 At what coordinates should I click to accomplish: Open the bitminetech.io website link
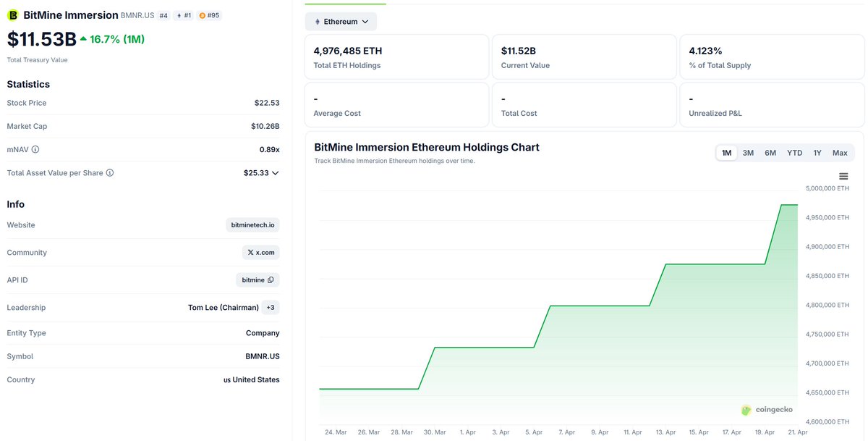point(252,225)
